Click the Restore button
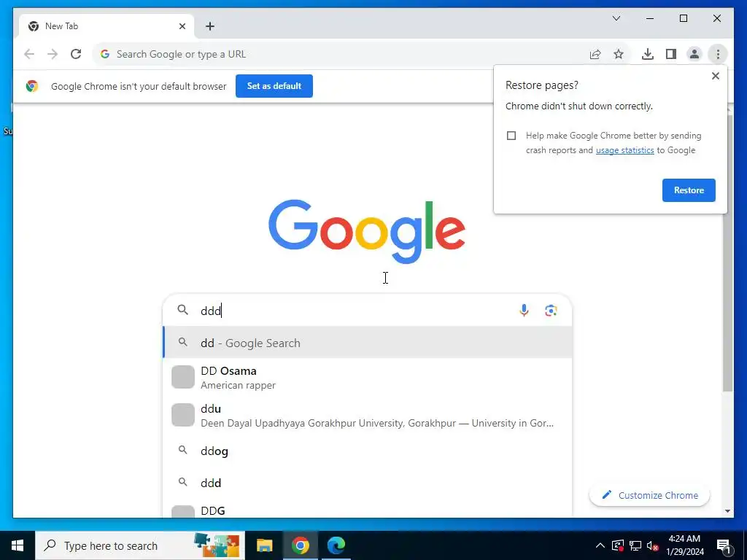Viewport: 747px width, 560px height. pos(689,190)
